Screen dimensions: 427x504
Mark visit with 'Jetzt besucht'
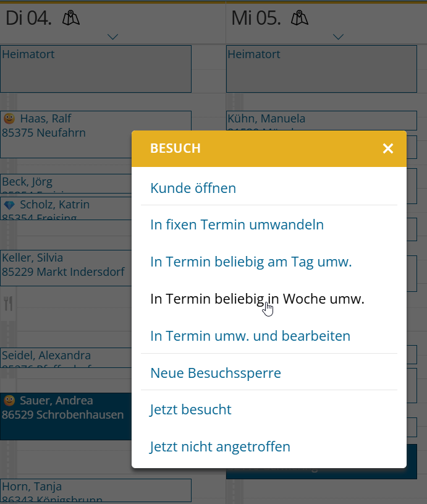(191, 409)
